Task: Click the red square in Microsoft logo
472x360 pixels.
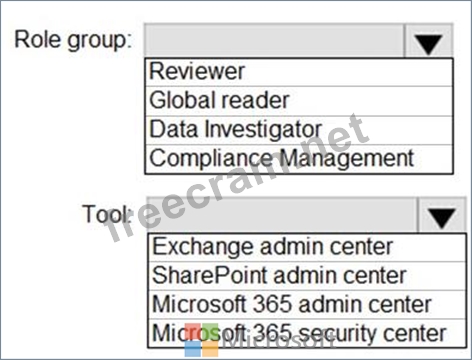Action: point(193,331)
